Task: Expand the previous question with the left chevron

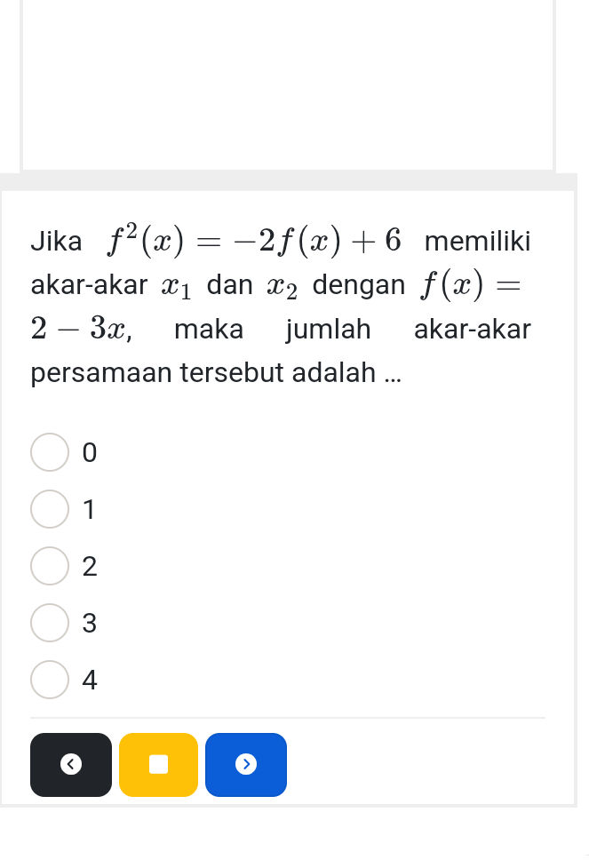Action: click(x=71, y=764)
